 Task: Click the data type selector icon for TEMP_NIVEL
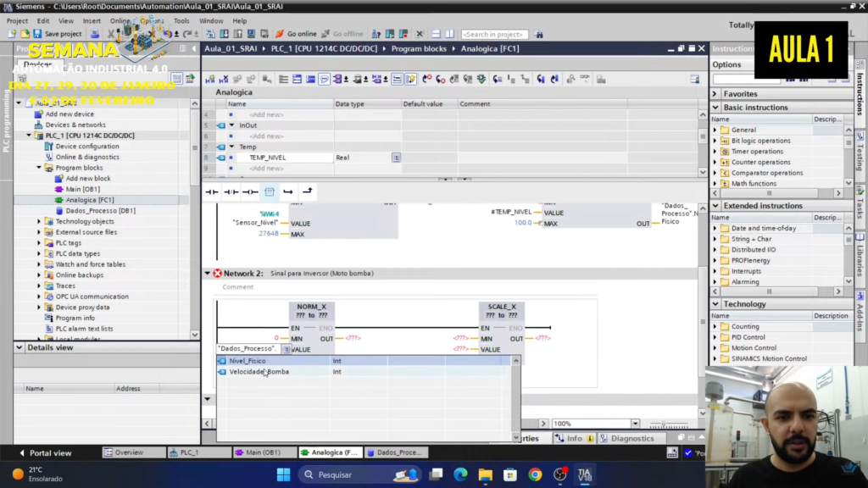point(396,158)
